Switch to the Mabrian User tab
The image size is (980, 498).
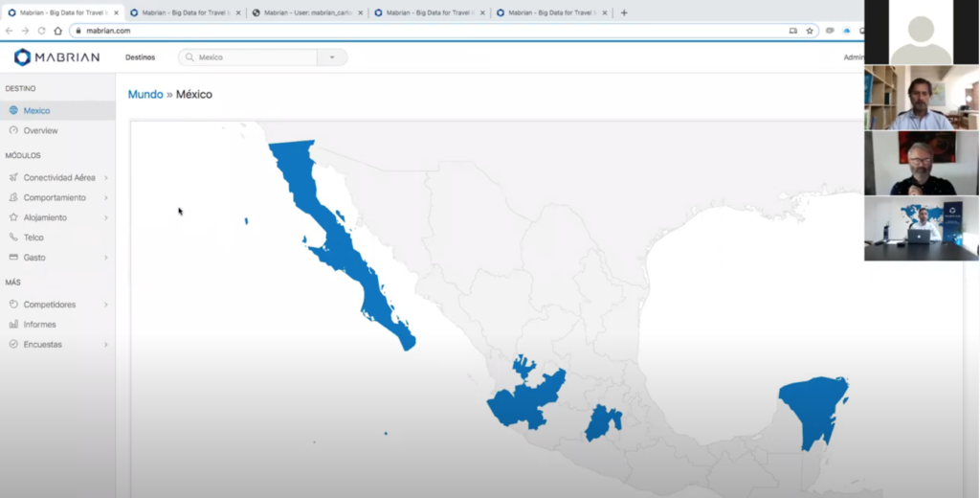[307, 12]
